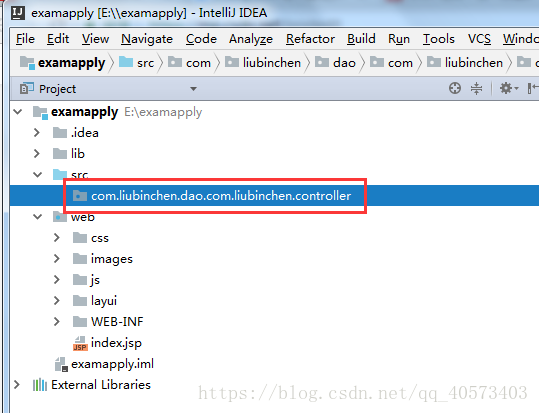Click the blue src folder icon

60,174
